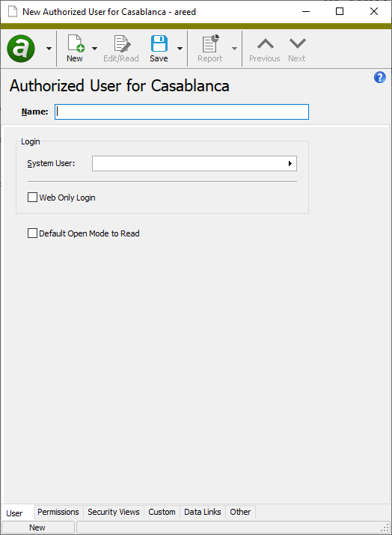This screenshot has height=535, width=392.
Task: Open the Data Links tab
Action: pyautogui.click(x=203, y=512)
